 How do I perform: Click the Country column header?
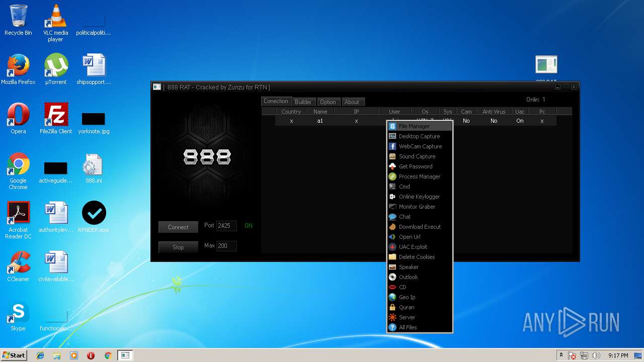click(291, 112)
